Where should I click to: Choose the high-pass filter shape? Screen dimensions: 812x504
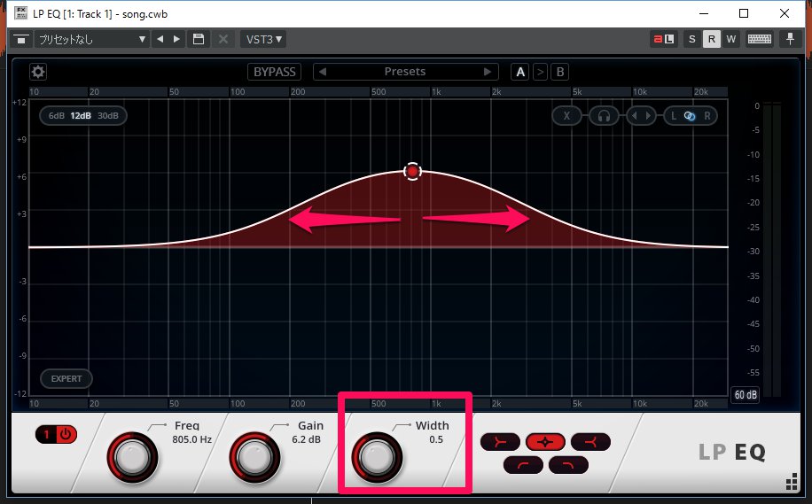point(523,464)
